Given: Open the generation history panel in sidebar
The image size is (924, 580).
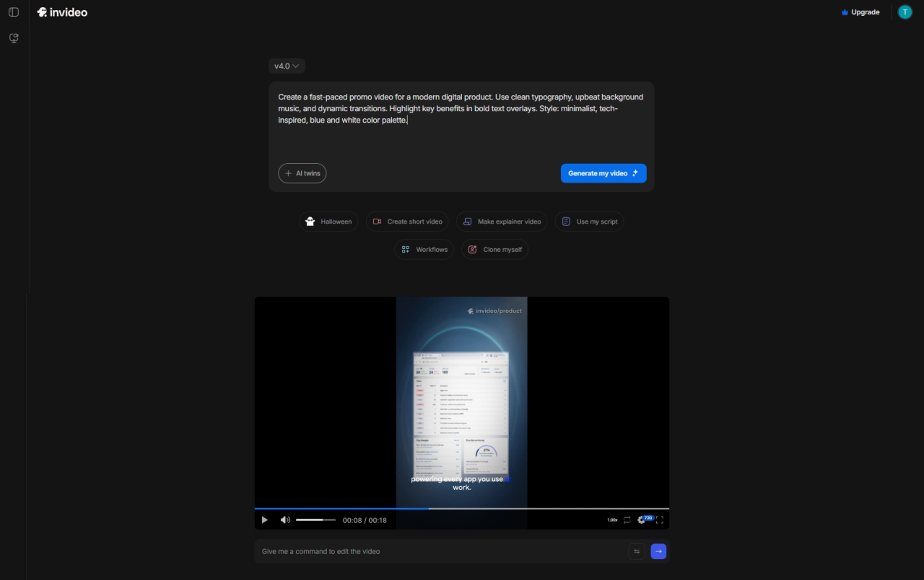Looking at the screenshot, I should tap(14, 38).
